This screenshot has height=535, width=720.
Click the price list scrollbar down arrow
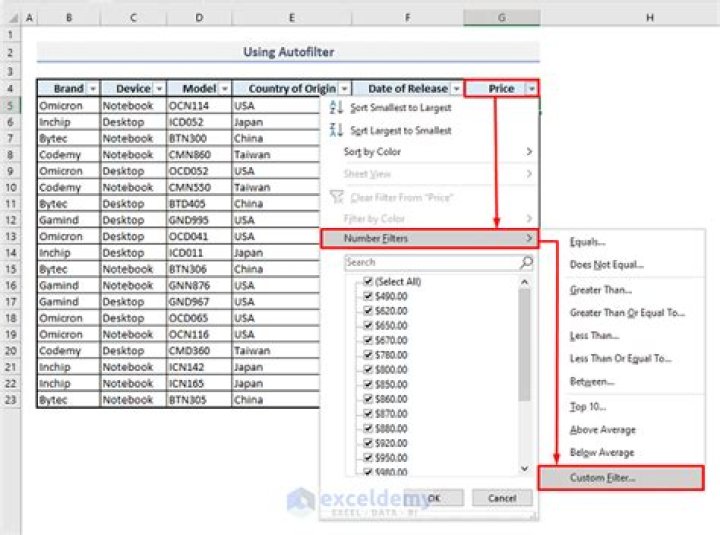[x=524, y=468]
